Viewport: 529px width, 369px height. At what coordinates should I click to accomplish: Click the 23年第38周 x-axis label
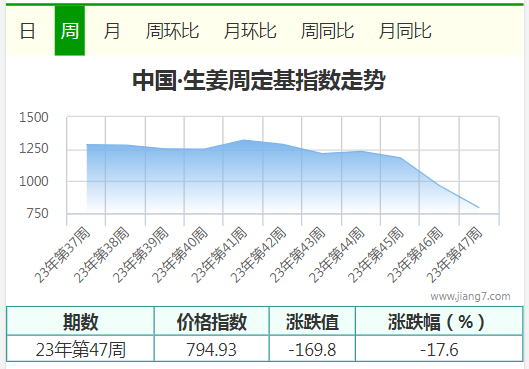click(102, 255)
